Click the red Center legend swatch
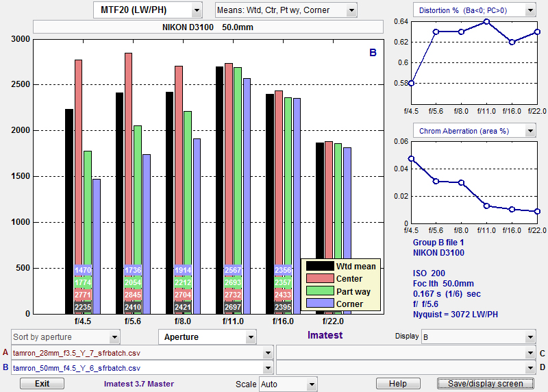This screenshot has height=392, width=548. point(320,278)
